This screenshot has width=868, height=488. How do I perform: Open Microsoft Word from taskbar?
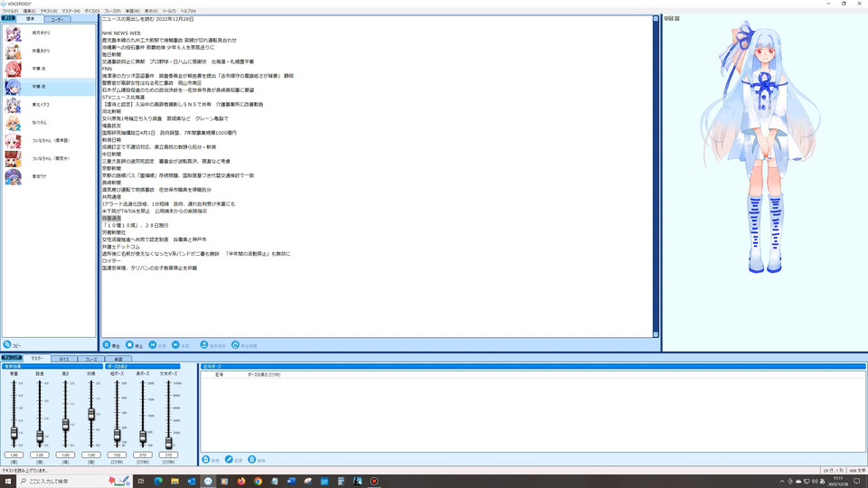[291, 482]
